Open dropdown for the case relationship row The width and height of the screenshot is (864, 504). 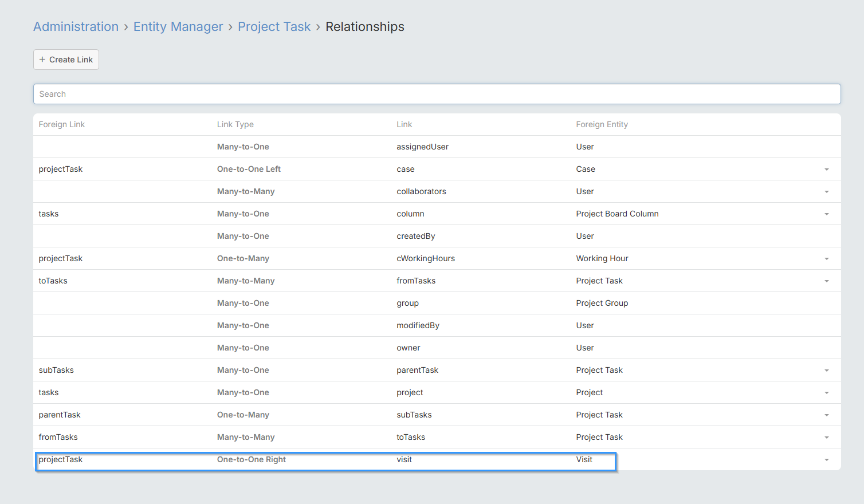click(x=826, y=170)
